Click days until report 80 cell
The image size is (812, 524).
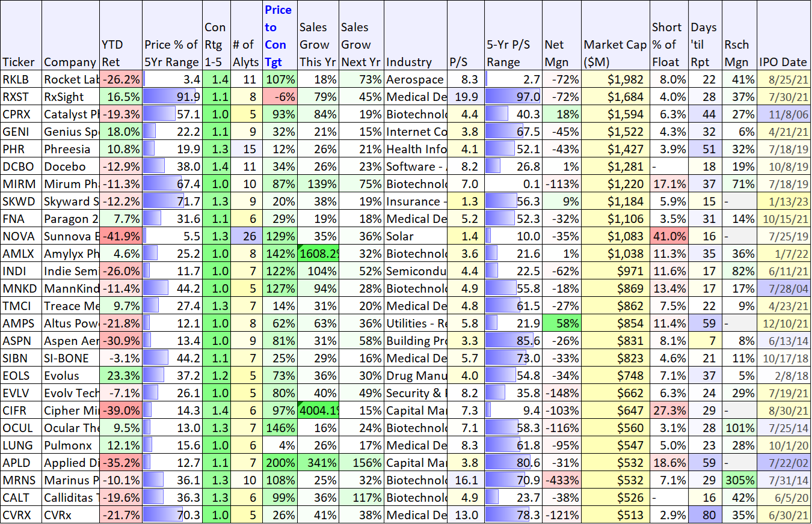[704, 515]
